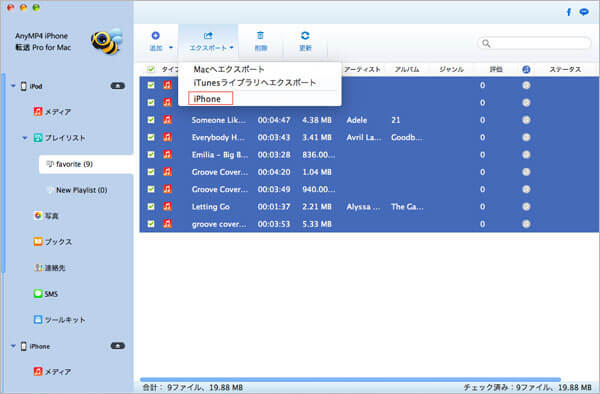Uncheck the Emilia - Big B... checkbox

click(151, 155)
